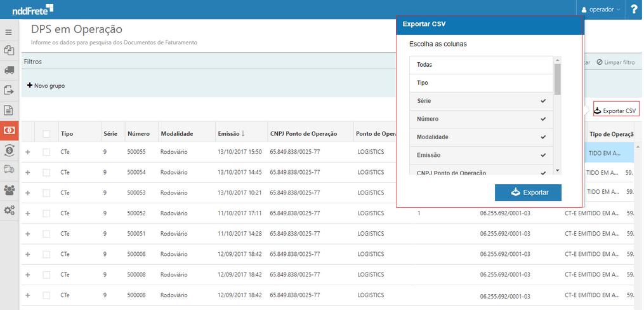Open the truck icon in sidebar
644x310 pixels.
9,71
